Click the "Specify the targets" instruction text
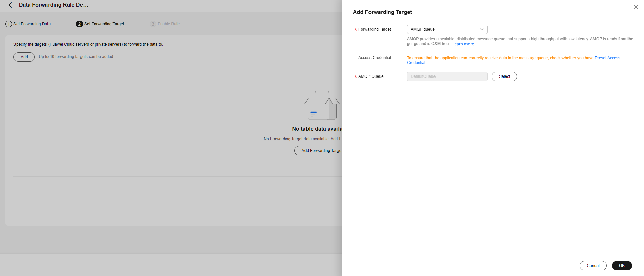The height and width of the screenshot is (276, 644). [88, 44]
